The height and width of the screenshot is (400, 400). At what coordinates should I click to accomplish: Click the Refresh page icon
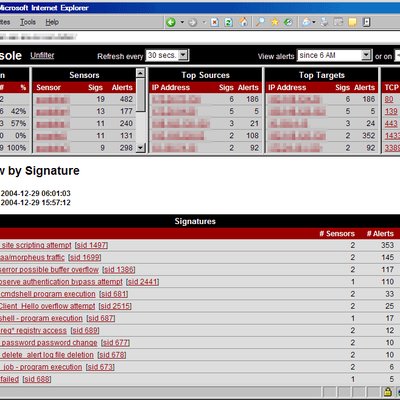(229, 22)
